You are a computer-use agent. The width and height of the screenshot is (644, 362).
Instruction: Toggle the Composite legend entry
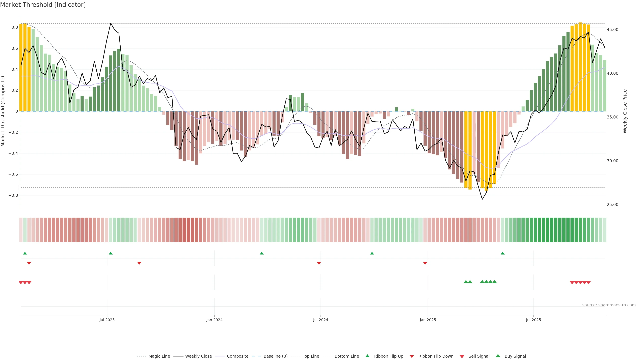coord(237,356)
